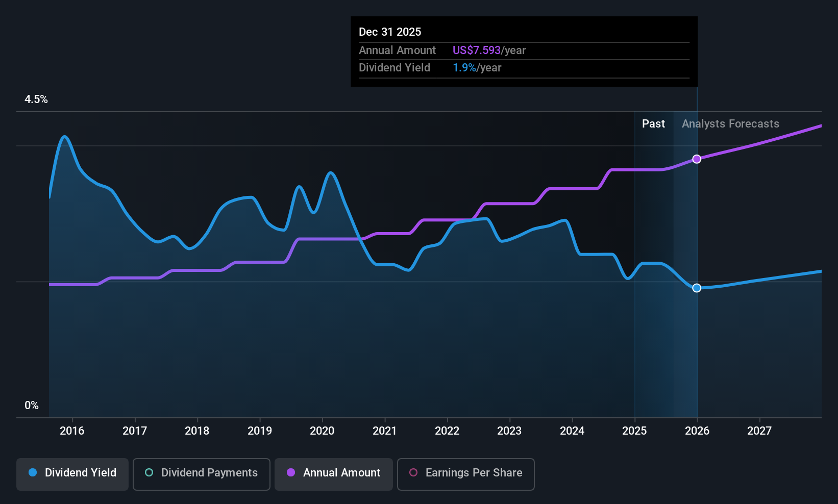The image size is (838, 504).
Task: Enable the Dividend Payments series
Action: pyautogui.click(x=202, y=474)
